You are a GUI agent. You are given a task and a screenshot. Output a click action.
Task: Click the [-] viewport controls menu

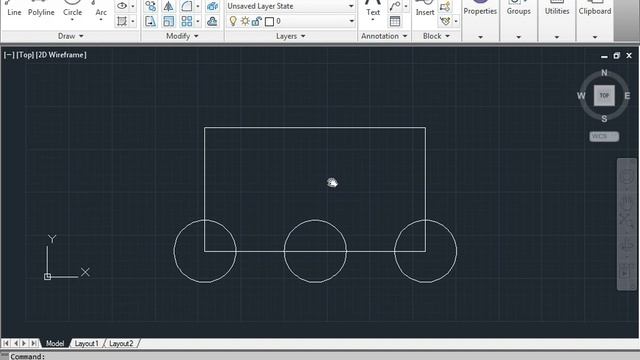(9, 55)
